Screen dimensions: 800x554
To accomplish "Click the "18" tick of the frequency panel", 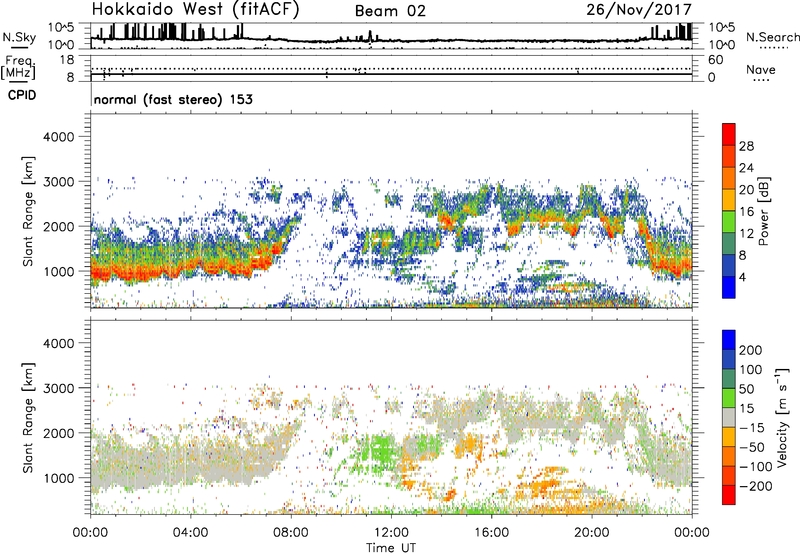I will point(67,60).
